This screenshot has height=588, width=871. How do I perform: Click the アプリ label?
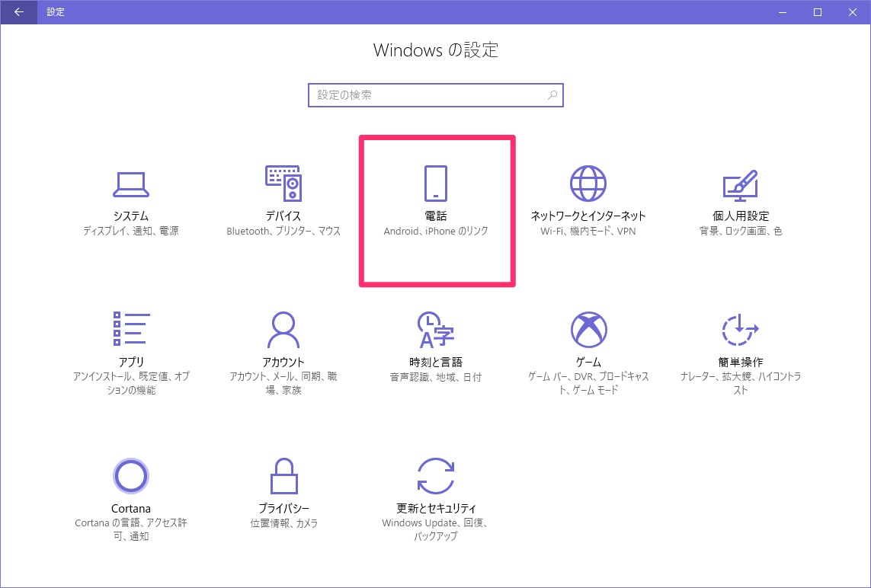click(x=131, y=362)
